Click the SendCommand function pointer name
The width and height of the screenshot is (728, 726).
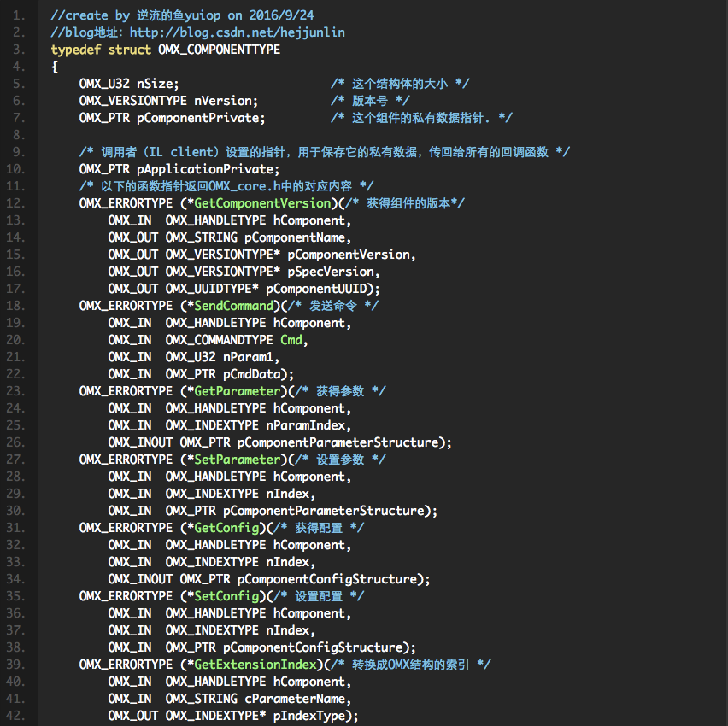(233, 306)
